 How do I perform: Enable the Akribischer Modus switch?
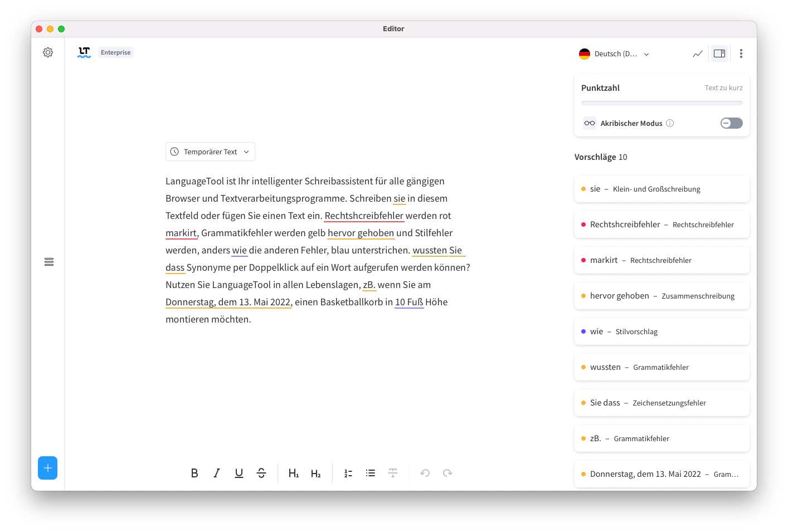click(x=732, y=123)
